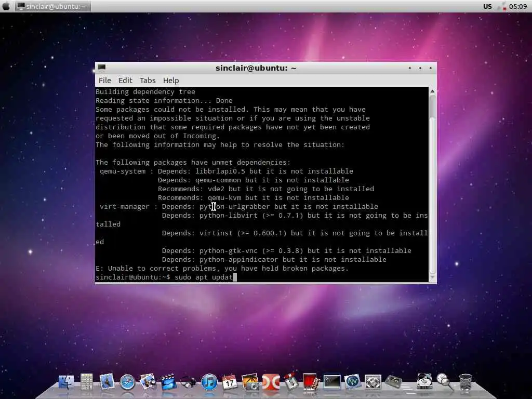
Task: Click the terminal window's leftmost title bar dot
Action: point(410,68)
